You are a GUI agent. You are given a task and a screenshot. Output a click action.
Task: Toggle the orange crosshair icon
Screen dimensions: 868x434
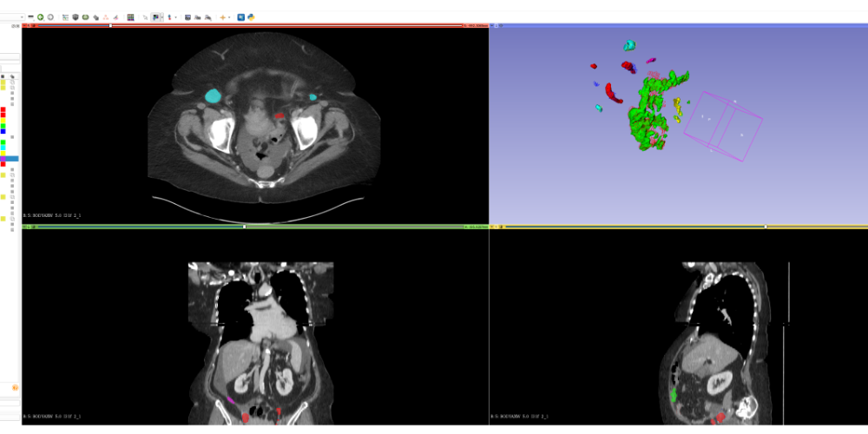pos(222,17)
